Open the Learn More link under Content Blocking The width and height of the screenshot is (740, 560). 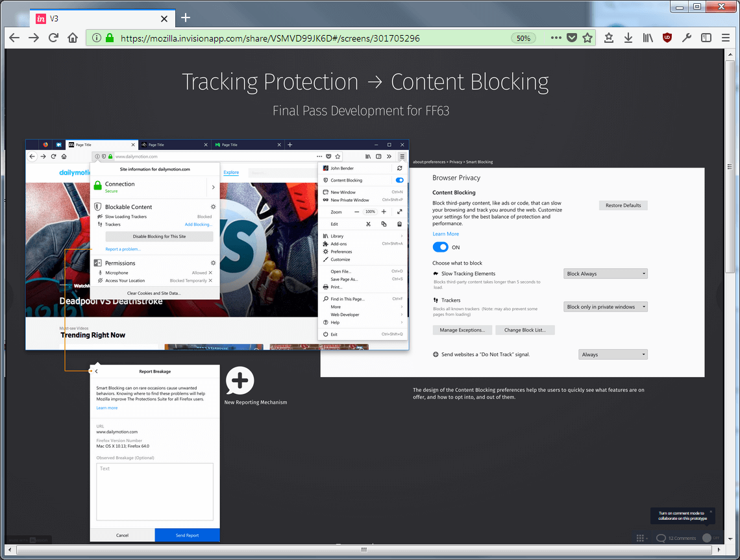(445, 234)
